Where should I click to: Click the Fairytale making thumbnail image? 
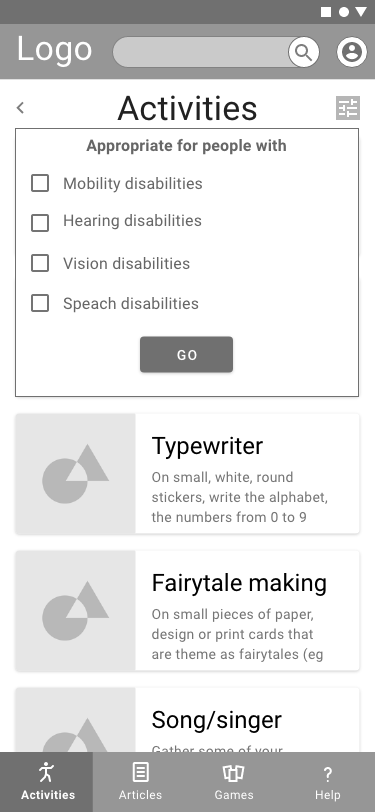76,611
